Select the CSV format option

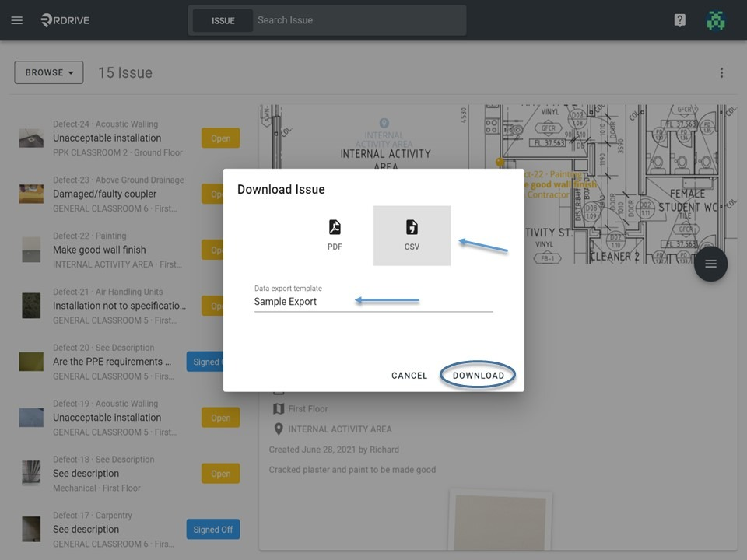(412, 235)
